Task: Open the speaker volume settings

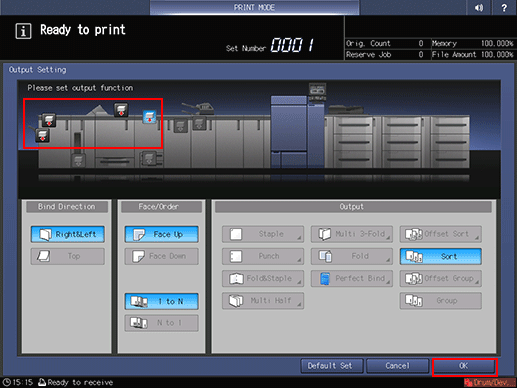Action: 479,7
